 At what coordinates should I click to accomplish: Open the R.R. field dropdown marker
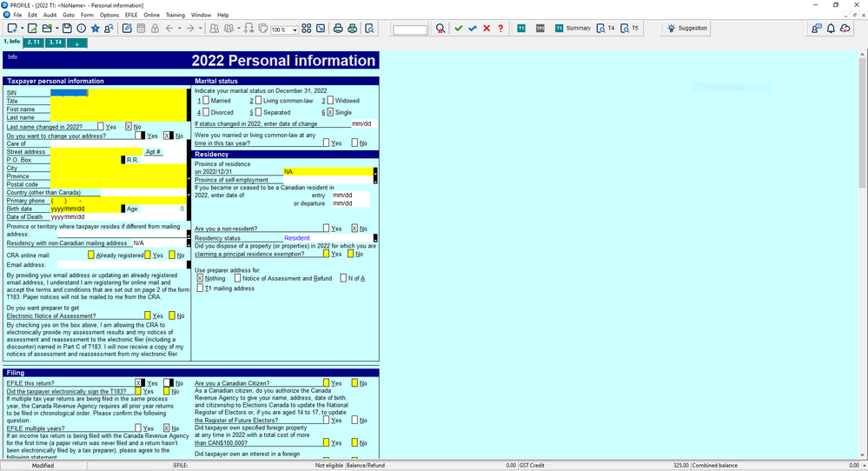(x=123, y=160)
